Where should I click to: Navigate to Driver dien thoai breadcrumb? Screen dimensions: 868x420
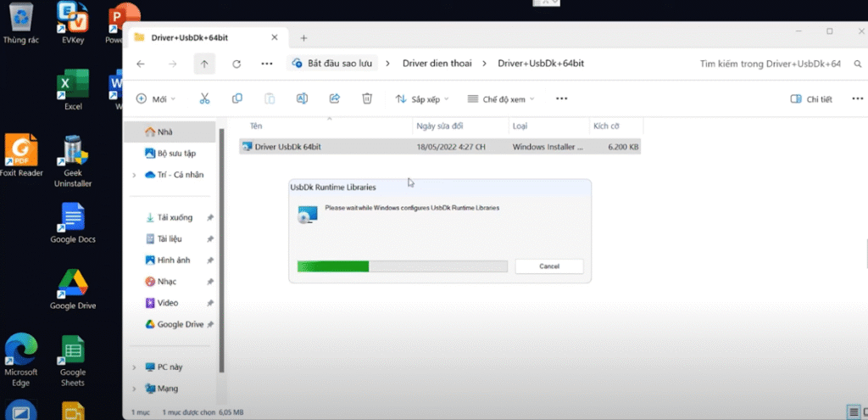click(437, 63)
